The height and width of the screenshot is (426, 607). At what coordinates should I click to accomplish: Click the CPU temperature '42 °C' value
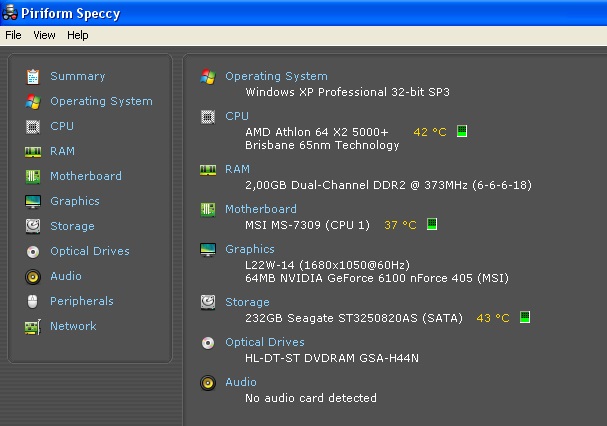[430, 132]
